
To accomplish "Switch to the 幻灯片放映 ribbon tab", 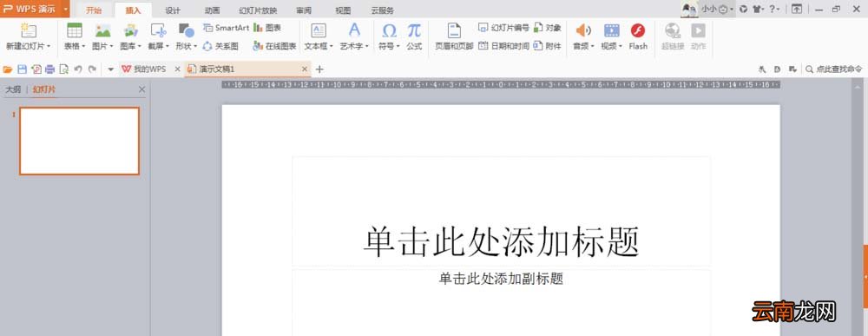I will coord(258,10).
